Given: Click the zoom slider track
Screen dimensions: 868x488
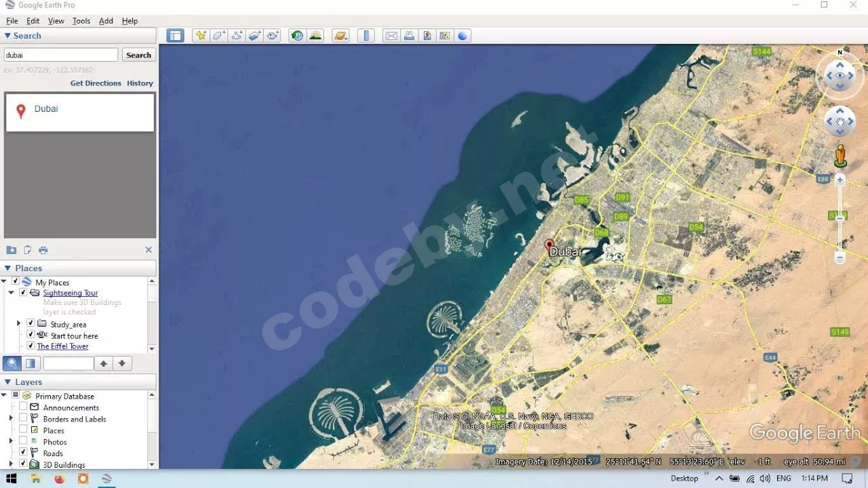Looking at the screenshot, I should (x=840, y=218).
